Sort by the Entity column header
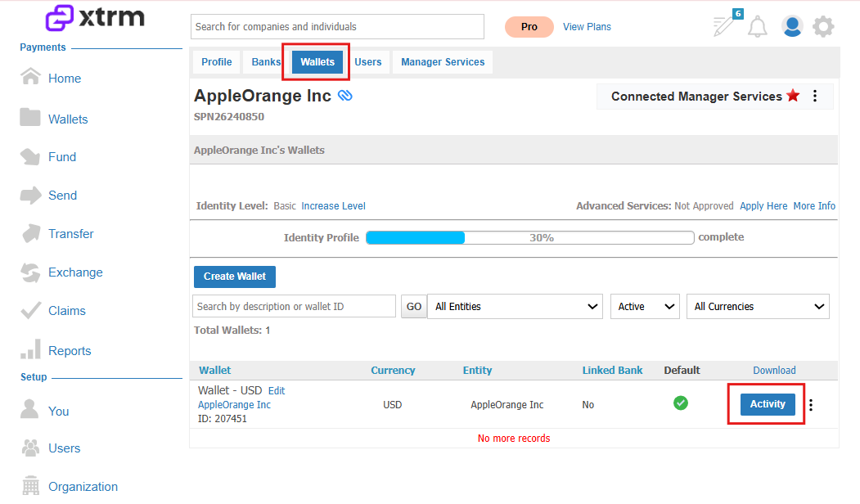Viewport: 860px width, 504px height. pos(477,371)
